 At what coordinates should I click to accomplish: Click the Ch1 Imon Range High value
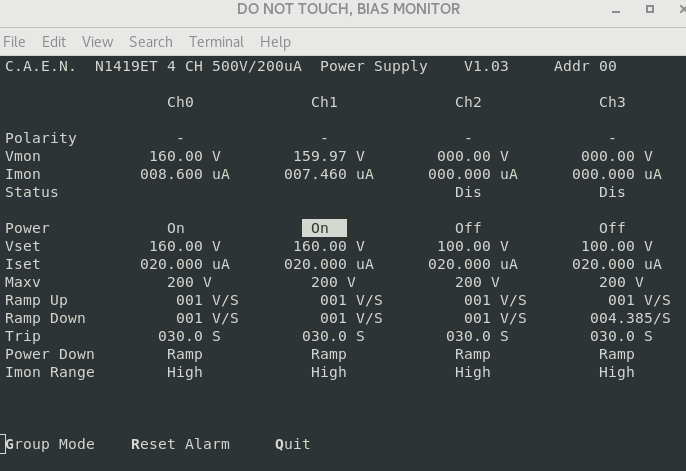[x=329, y=372]
